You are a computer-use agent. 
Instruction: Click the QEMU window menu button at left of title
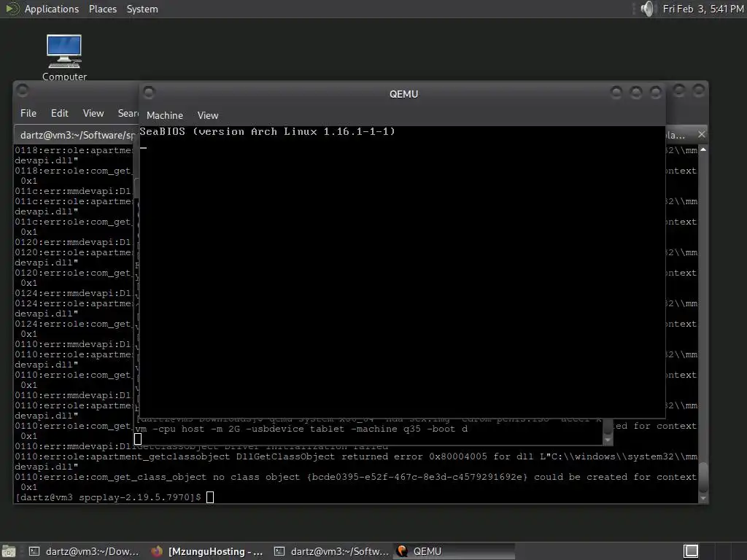[x=149, y=93]
